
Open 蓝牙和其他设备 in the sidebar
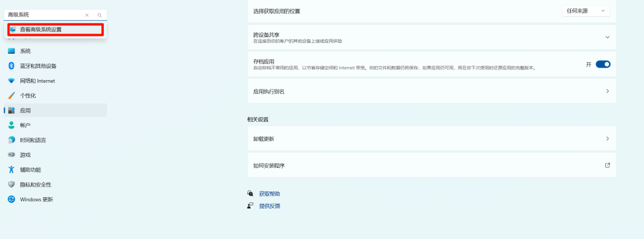click(55, 66)
